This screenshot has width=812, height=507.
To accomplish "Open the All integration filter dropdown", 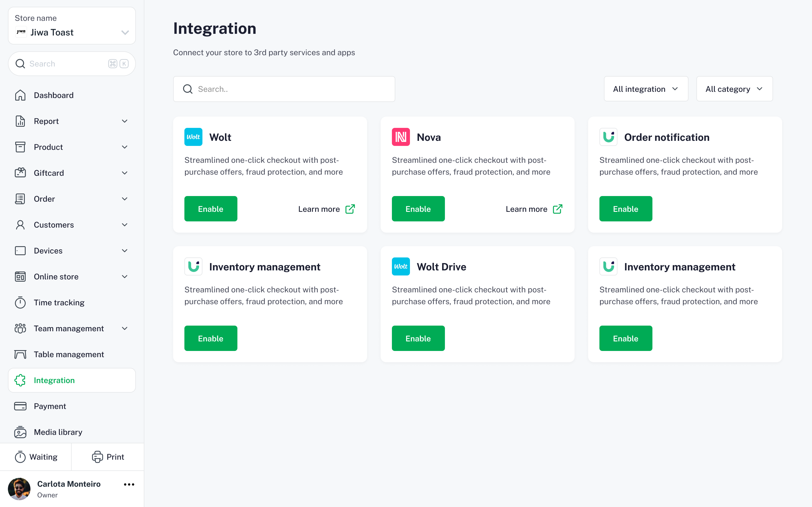I will (646, 89).
